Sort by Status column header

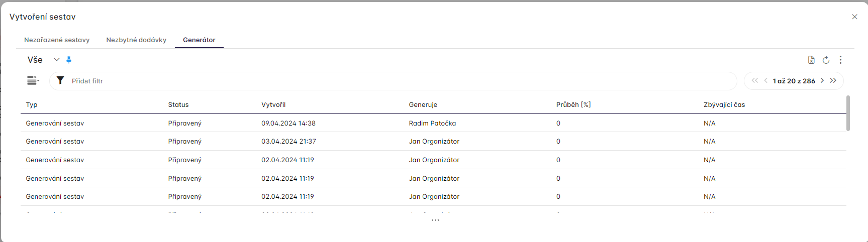click(178, 104)
